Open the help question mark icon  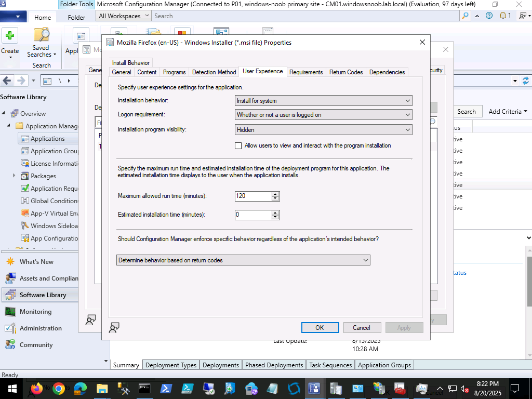pyautogui.click(x=489, y=16)
